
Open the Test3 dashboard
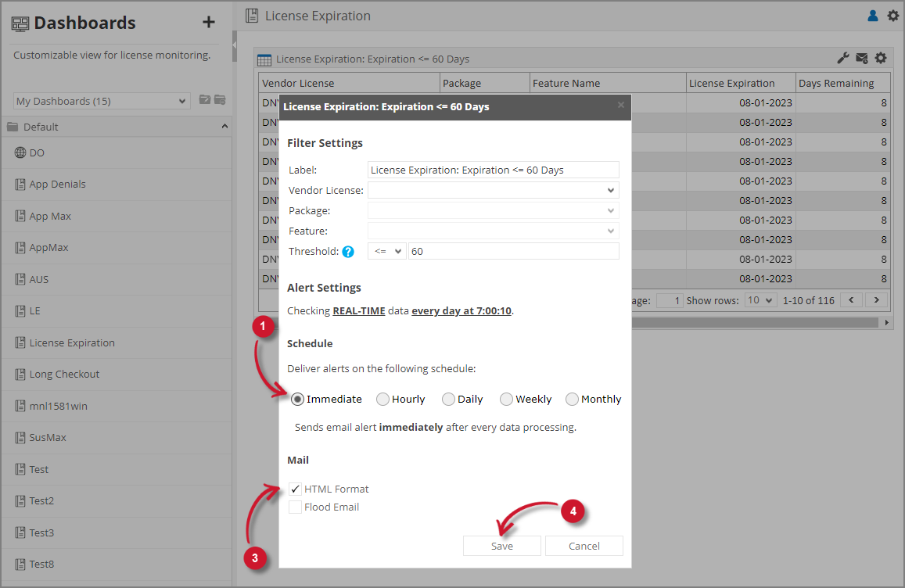pyautogui.click(x=117, y=532)
